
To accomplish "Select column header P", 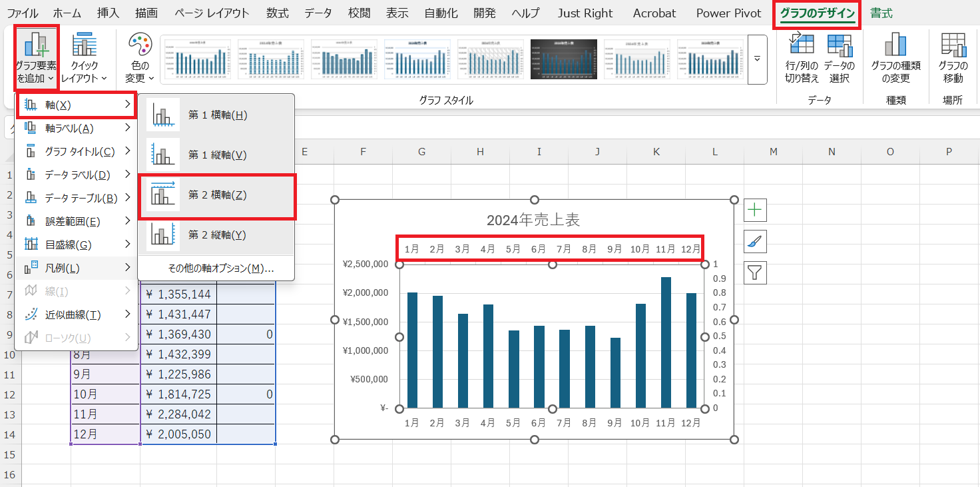I will (x=949, y=152).
